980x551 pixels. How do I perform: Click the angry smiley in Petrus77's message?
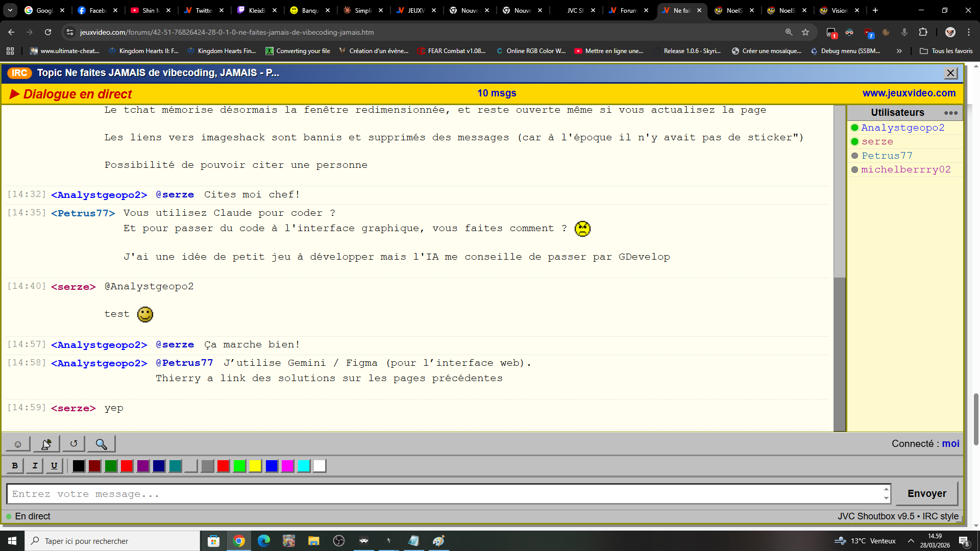pos(582,229)
